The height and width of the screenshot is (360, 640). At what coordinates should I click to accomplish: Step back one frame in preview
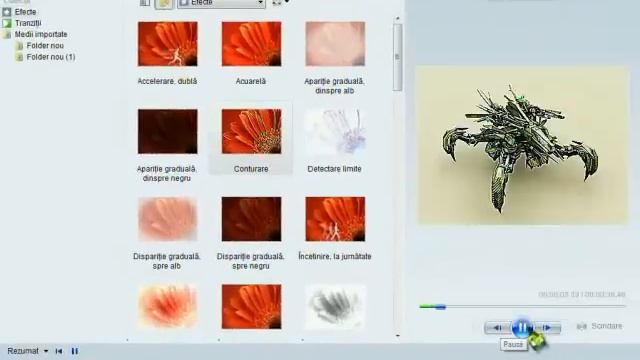pos(498,328)
